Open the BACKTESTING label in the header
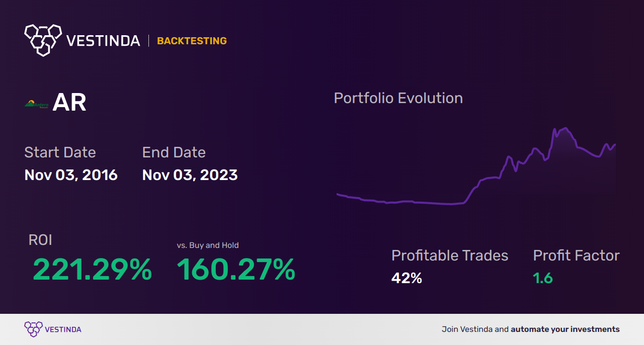Screen dimensions: 644x345 click(192, 41)
